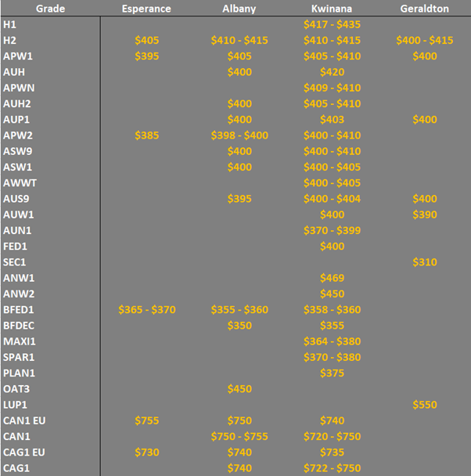Select the MAXI1 grade label
The height and width of the screenshot is (476, 471).
tap(20, 341)
